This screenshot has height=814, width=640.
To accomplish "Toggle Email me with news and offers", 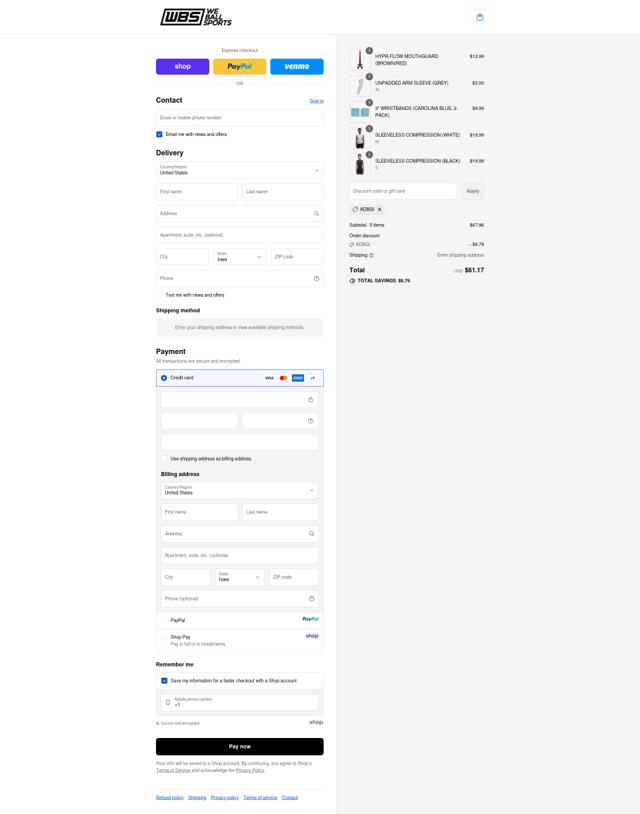I will [159, 134].
